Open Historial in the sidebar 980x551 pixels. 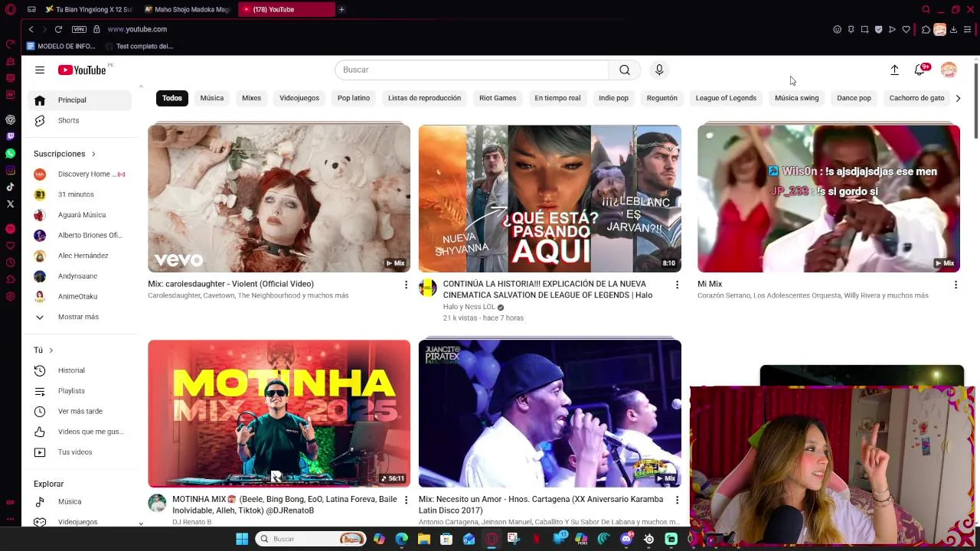(x=80, y=370)
